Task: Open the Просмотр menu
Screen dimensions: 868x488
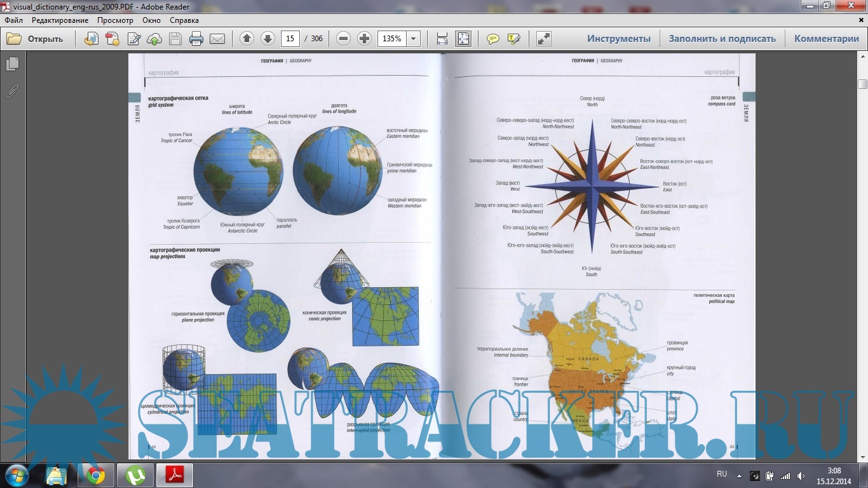Action: 115,20
